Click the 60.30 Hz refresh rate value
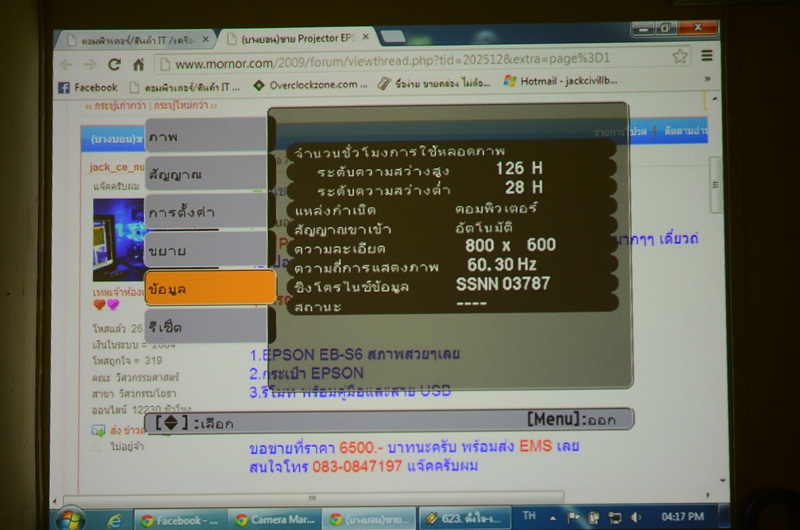The width and height of the screenshot is (800, 530). click(x=502, y=264)
